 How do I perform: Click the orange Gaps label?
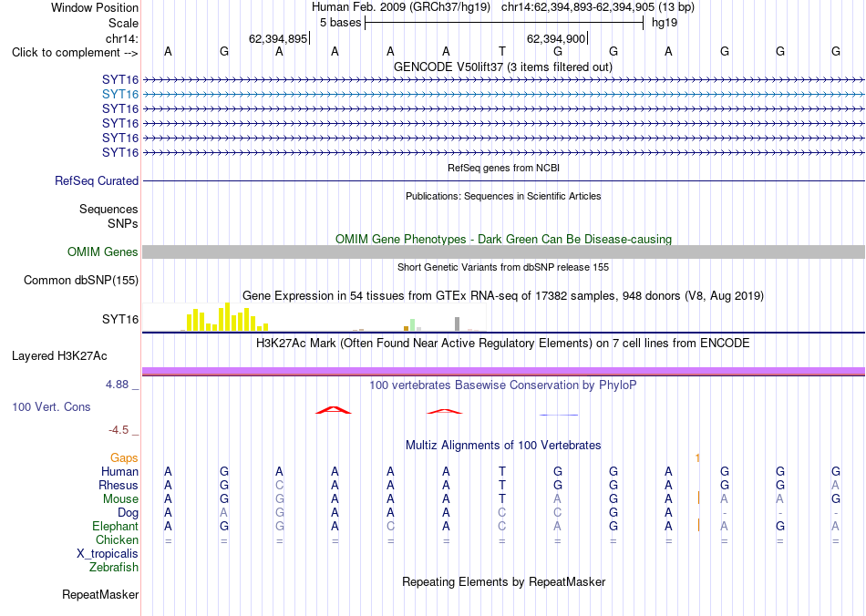pos(124,458)
